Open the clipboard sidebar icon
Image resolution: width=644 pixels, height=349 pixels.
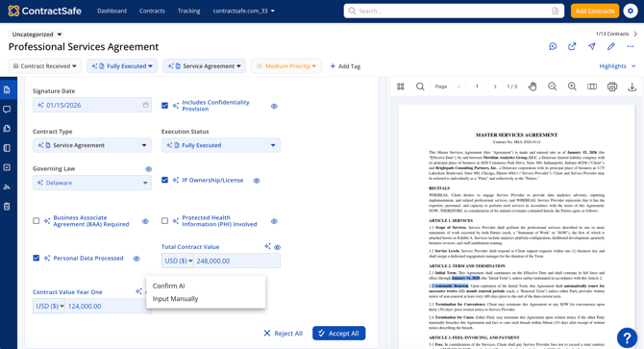(x=7, y=206)
